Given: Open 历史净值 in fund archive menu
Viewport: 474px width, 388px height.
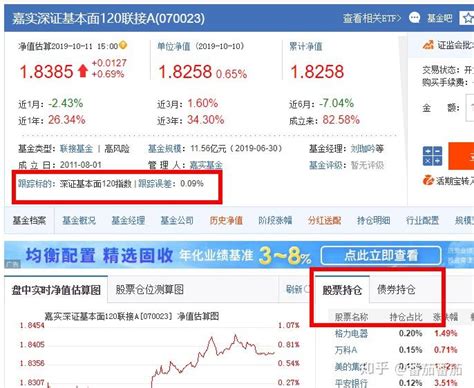Looking at the screenshot, I should click(x=226, y=220).
